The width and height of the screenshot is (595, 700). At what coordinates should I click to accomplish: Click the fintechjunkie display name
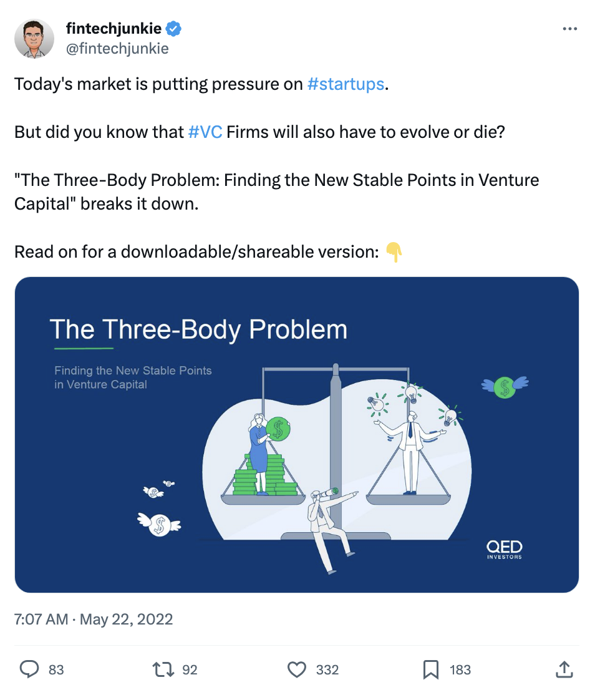point(114,29)
